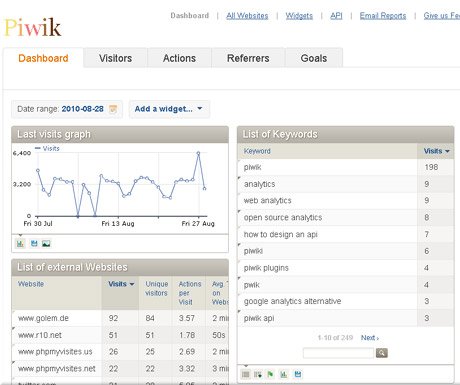The width and height of the screenshot is (460, 385).
Task: Click the Last visits graph widget title bar
Action: click(x=120, y=134)
